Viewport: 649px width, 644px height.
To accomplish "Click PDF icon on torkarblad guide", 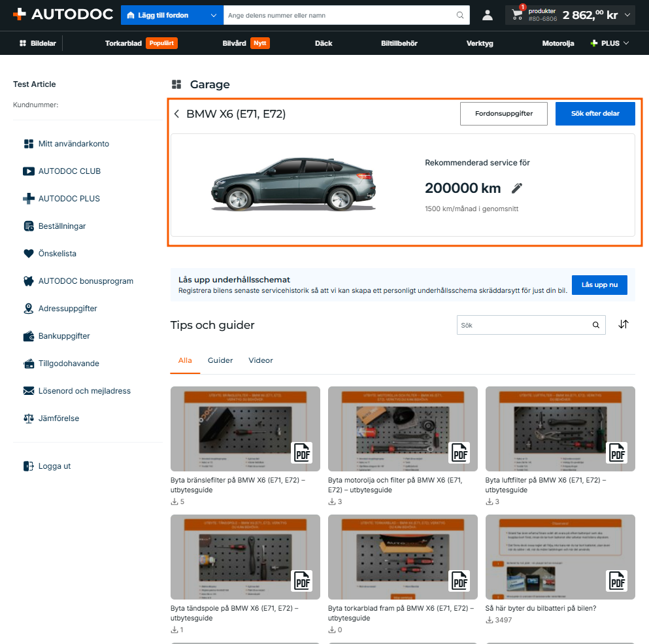I will [x=460, y=581].
